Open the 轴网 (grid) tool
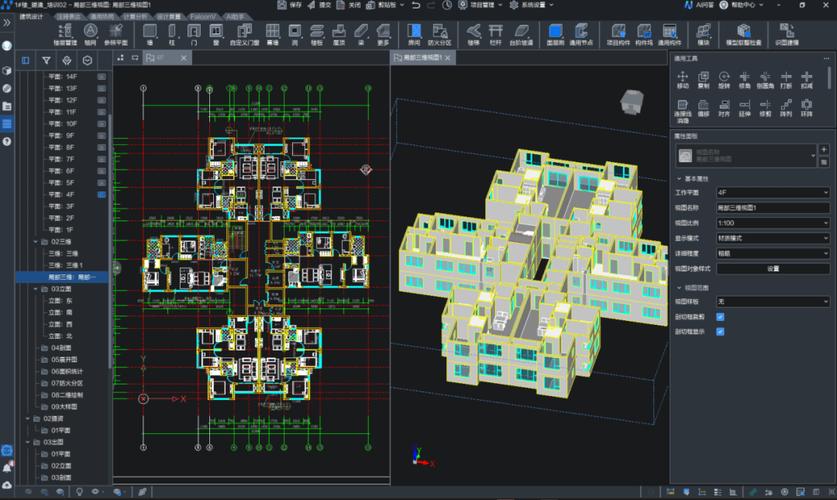This screenshot has width=837, height=500. (90, 35)
